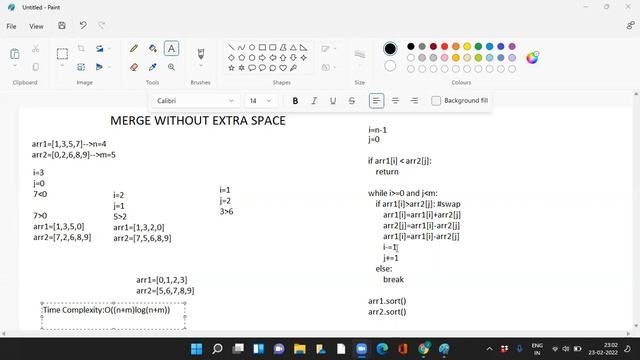The image size is (640, 360).
Task: Open the View menu
Action: 36,26
